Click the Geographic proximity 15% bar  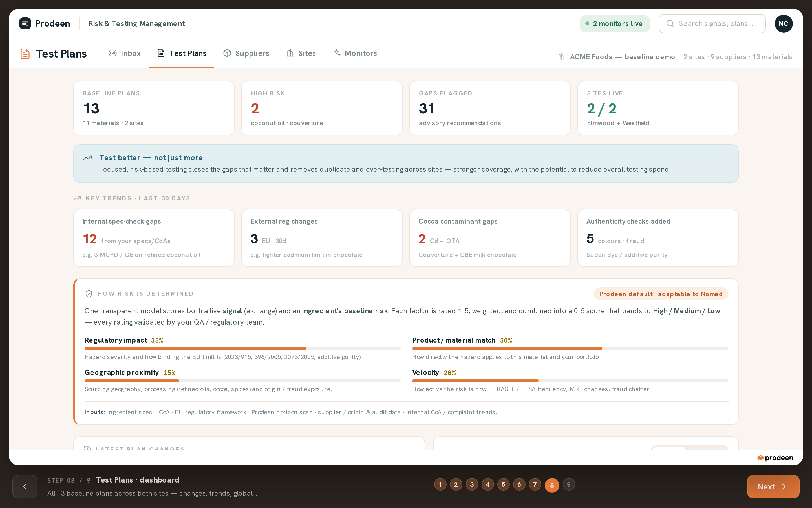click(x=242, y=381)
